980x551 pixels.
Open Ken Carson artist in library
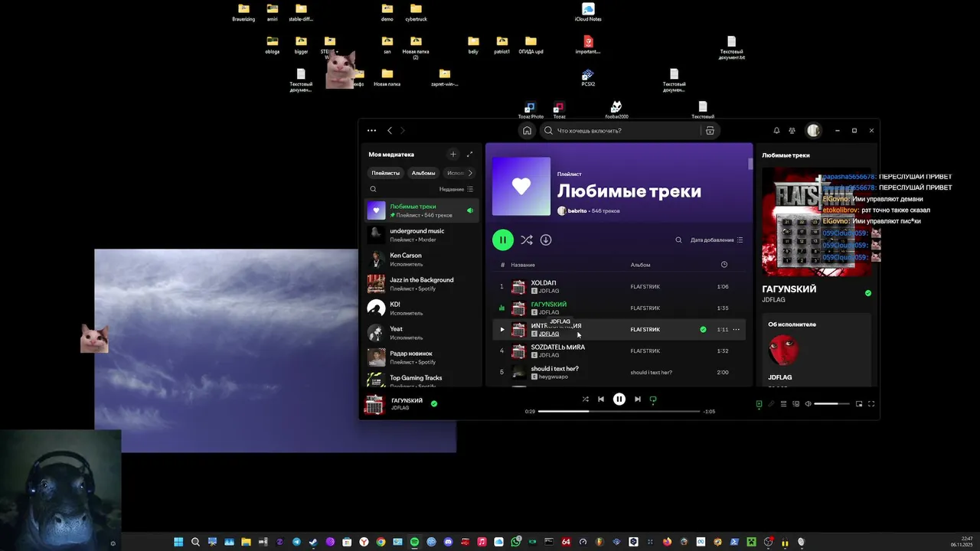422,259
